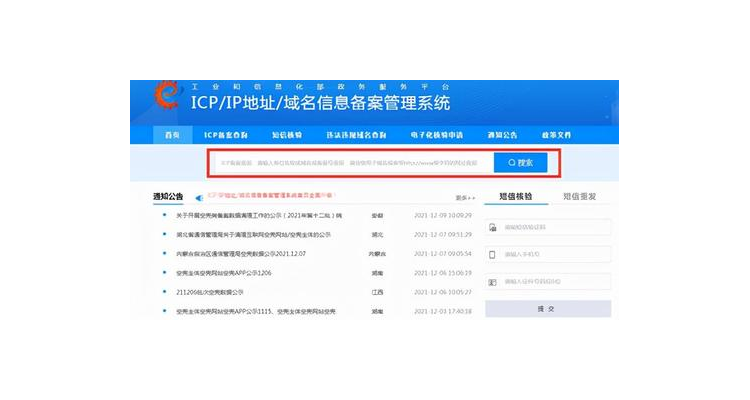Switch to the 短信重发 tab
750x400 pixels.
pyautogui.click(x=579, y=196)
